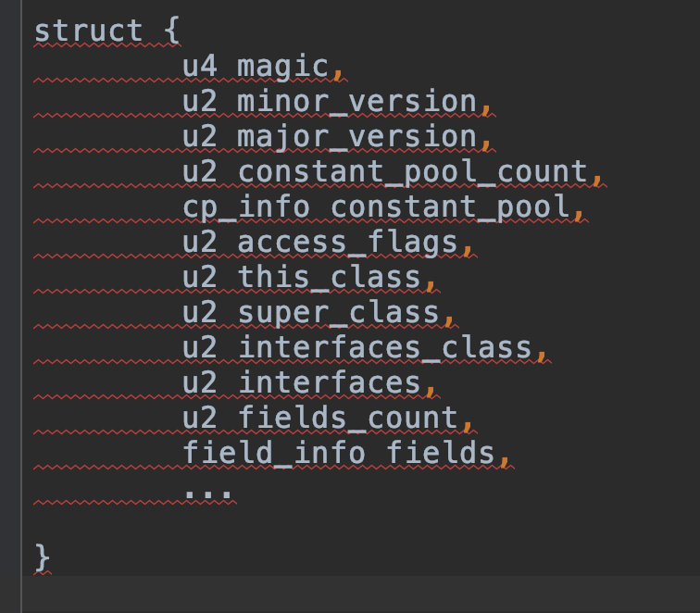Click the comma after magic
The height and width of the screenshot is (613, 700).
click(339, 68)
